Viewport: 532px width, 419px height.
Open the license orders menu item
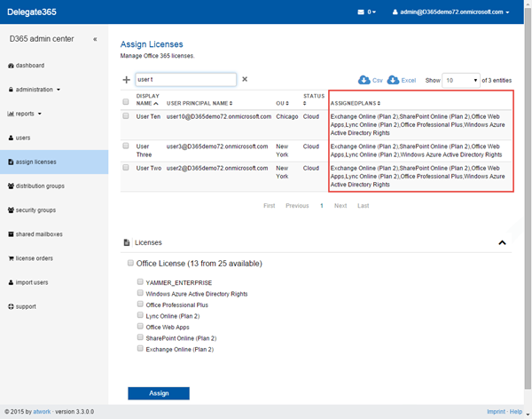34,258
